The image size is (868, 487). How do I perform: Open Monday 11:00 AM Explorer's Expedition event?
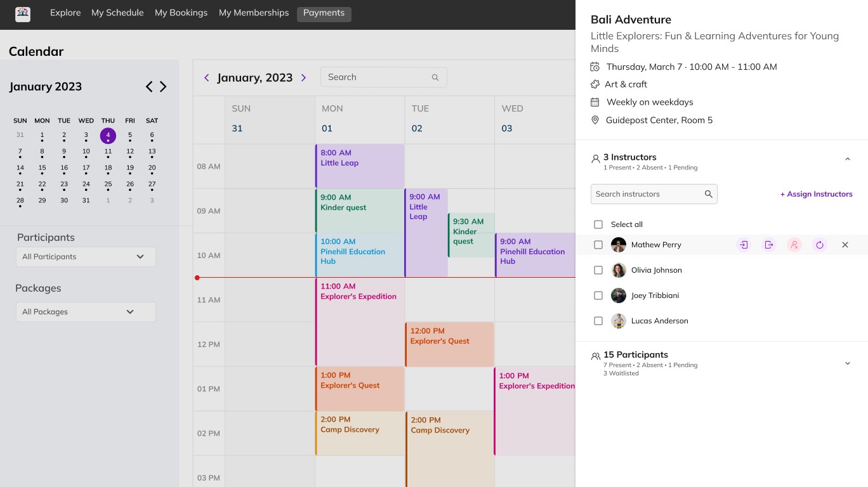coord(360,321)
